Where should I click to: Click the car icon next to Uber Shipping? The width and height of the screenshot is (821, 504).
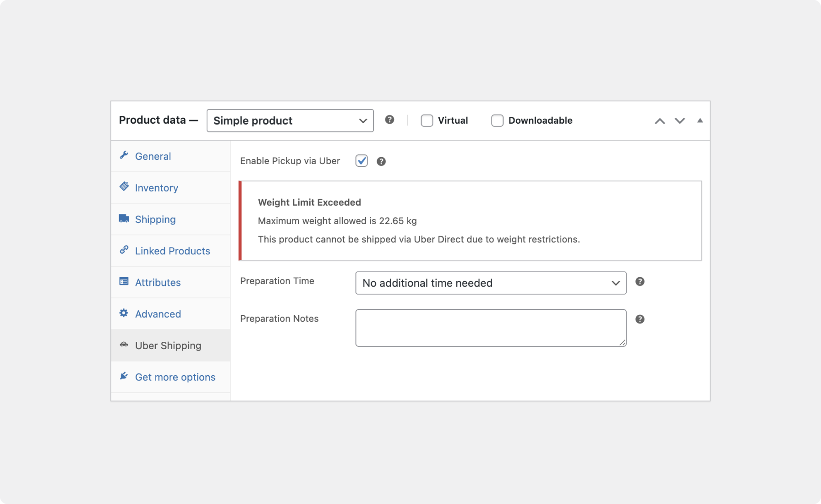coord(124,345)
